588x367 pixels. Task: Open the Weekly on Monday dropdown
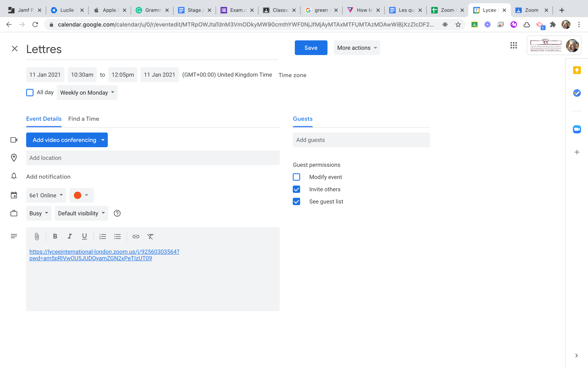[x=87, y=93]
